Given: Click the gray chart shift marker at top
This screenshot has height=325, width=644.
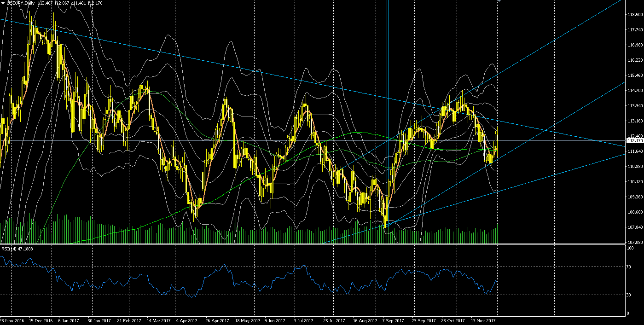Looking at the screenshot, I should coord(498,1).
